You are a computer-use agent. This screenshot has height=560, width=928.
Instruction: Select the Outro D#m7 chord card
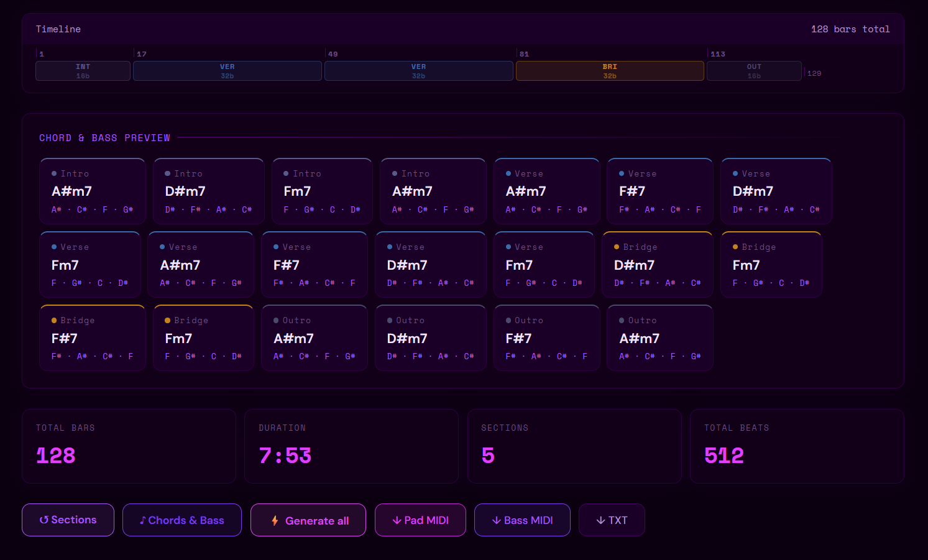tap(431, 338)
